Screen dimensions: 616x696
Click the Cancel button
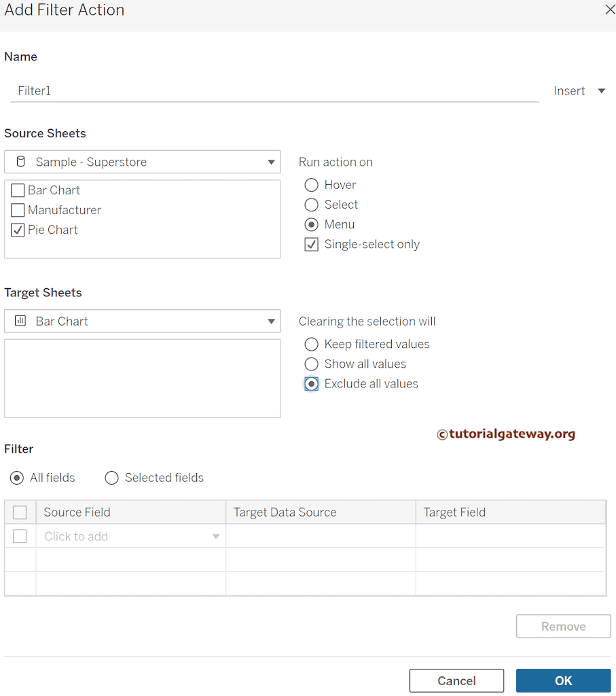point(456,680)
